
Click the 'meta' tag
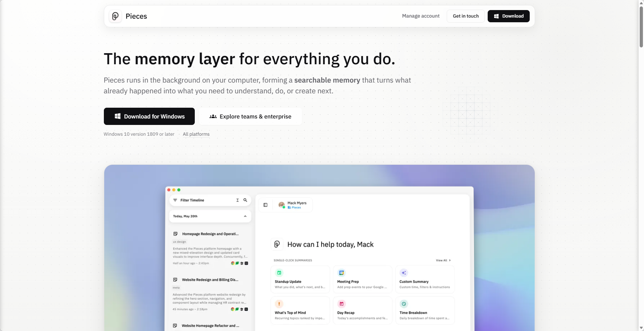[176, 288]
